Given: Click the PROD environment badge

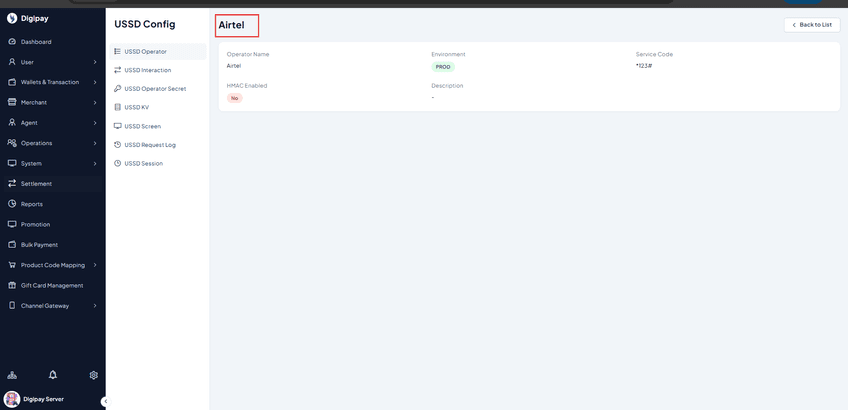Looking at the screenshot, I should click(x=443, y=67).
